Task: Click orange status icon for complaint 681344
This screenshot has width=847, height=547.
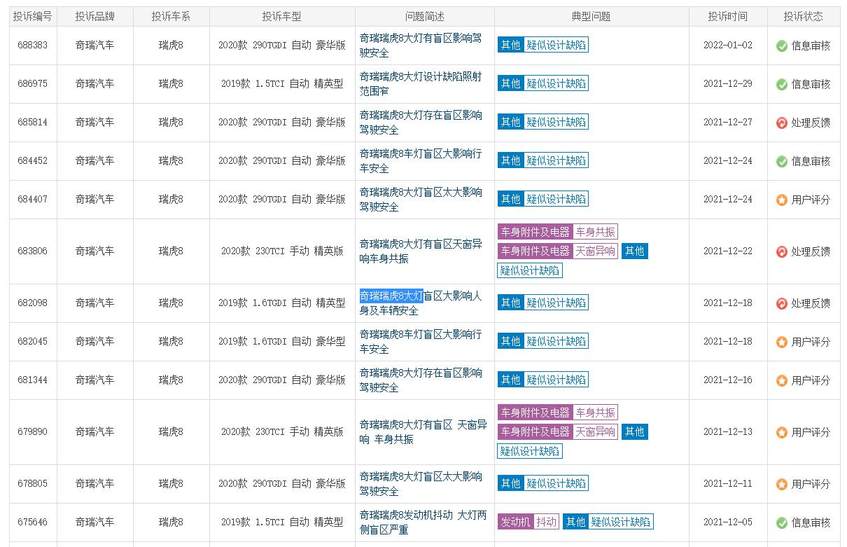Action: (782, 380)
